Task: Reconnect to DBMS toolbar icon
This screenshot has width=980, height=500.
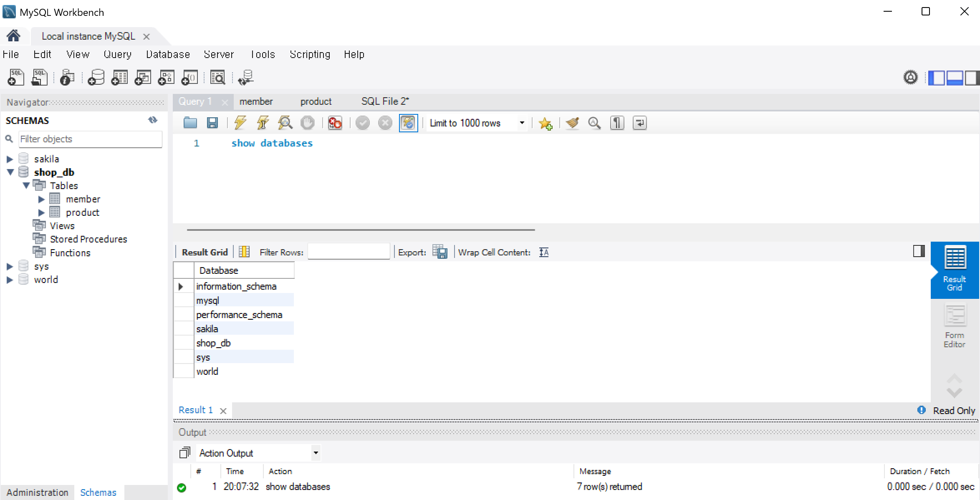Action: 246,78
